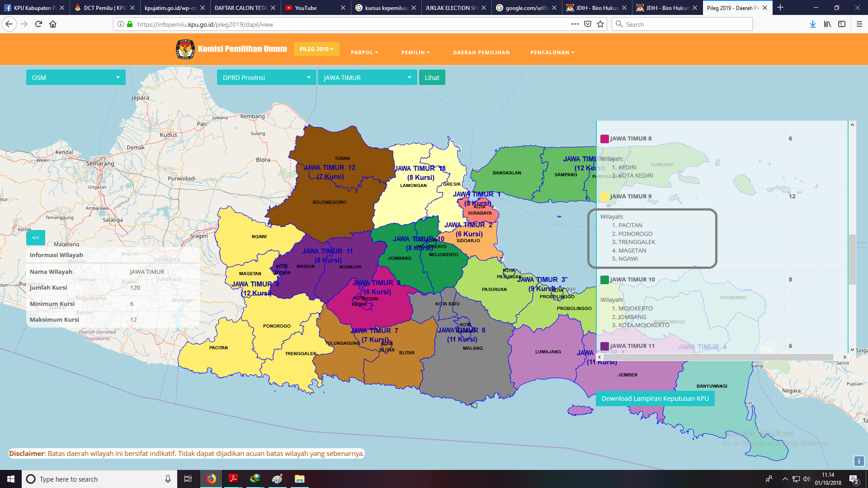Click the Lihat button

coord(432,78)
